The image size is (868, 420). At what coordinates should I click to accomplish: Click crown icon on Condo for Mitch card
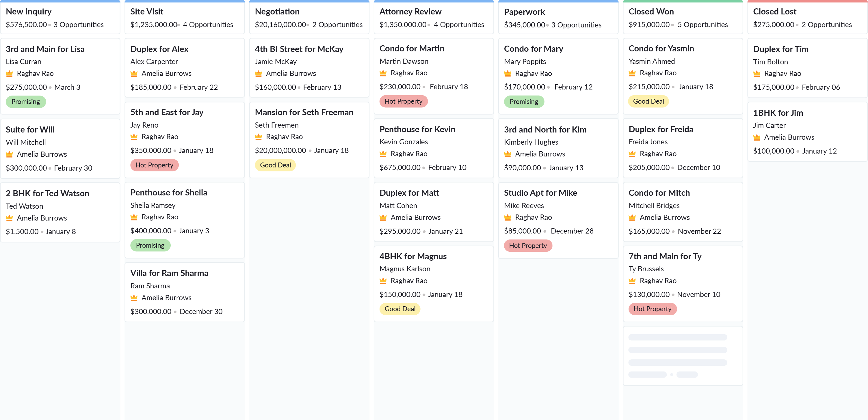(632, 218)
